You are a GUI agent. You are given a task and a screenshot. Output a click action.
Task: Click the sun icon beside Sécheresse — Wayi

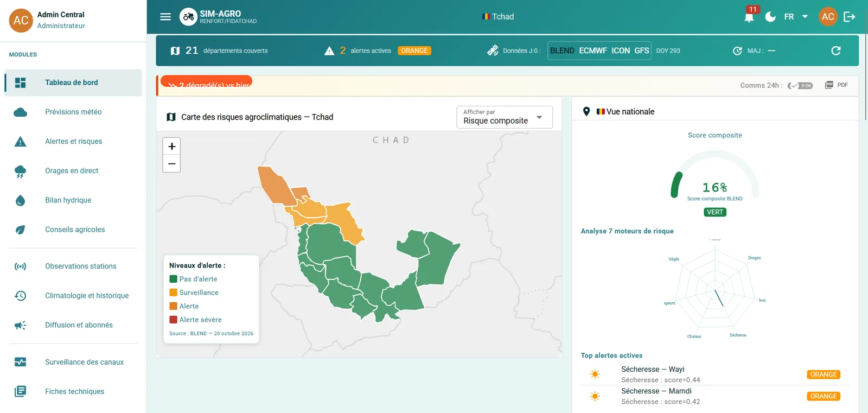(x=595, y=374)
